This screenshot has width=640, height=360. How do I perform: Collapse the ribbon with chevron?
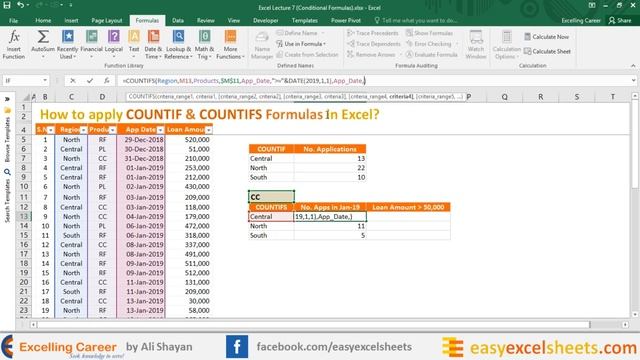coord(633,66)
